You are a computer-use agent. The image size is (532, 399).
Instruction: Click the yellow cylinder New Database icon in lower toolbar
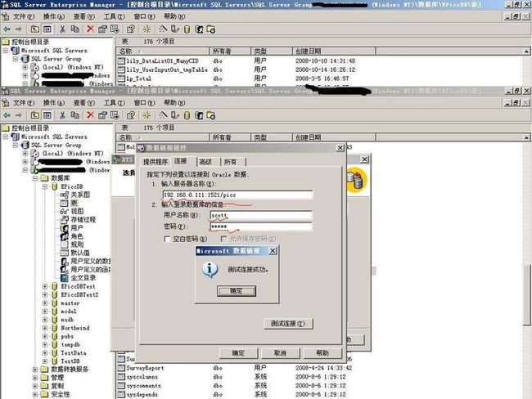click(x=187, y=116)
